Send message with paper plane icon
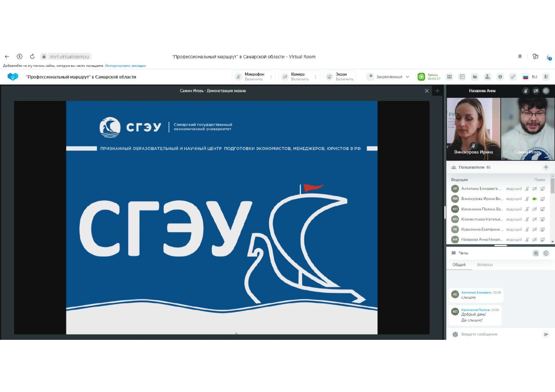 [546, 334]
